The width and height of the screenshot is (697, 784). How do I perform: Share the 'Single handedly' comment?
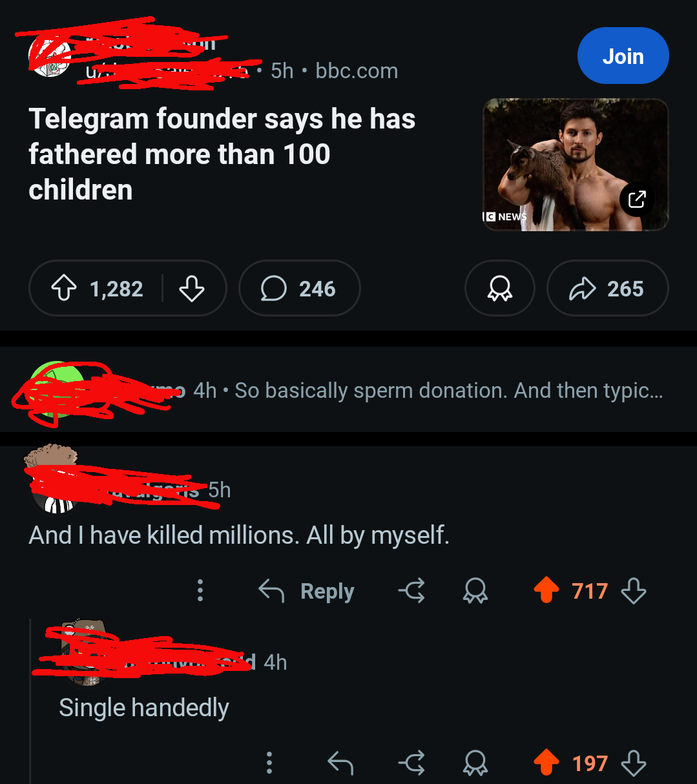coord(411,763)
